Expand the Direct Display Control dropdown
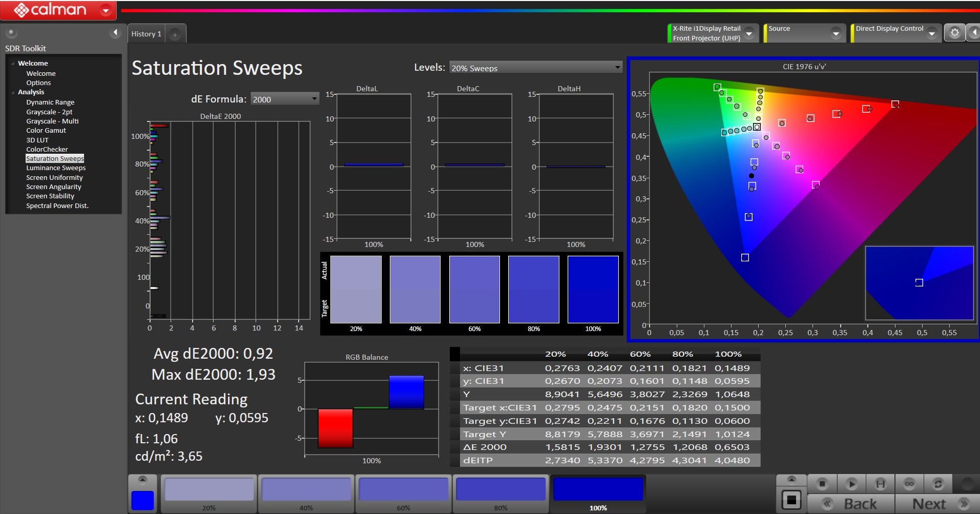The height and width of the screenshot is (514, 980). [932, 33]
